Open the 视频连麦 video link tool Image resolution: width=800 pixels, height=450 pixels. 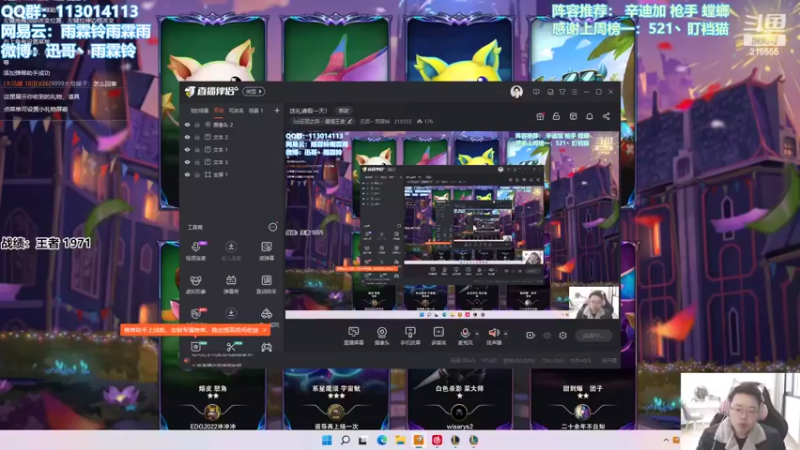point(195,251)
